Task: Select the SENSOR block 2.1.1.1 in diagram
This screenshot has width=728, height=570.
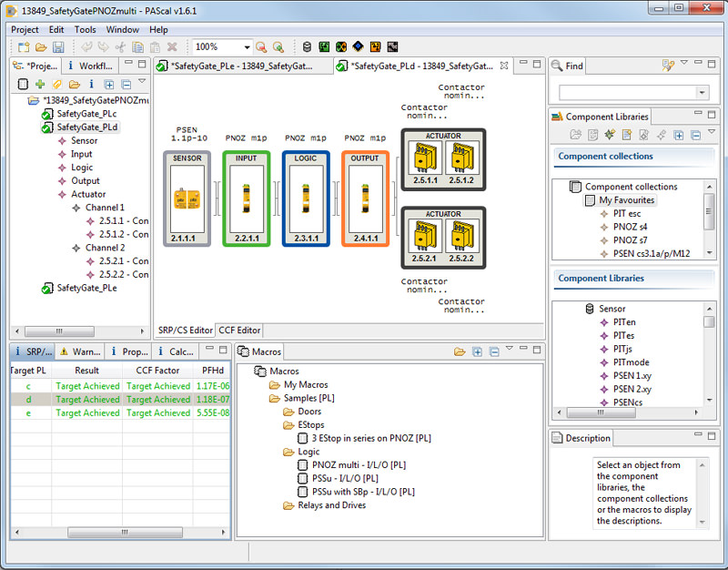Action: click(187, 198)
